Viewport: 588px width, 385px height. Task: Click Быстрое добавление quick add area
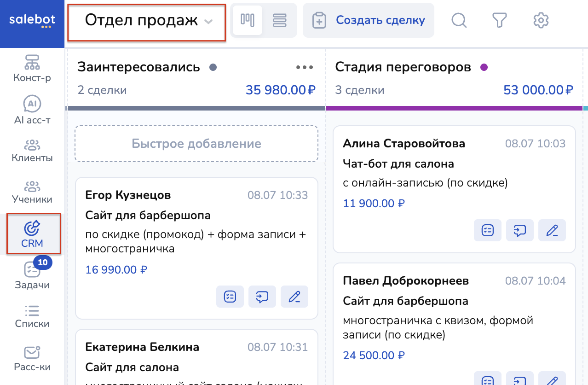click(196, 144)
